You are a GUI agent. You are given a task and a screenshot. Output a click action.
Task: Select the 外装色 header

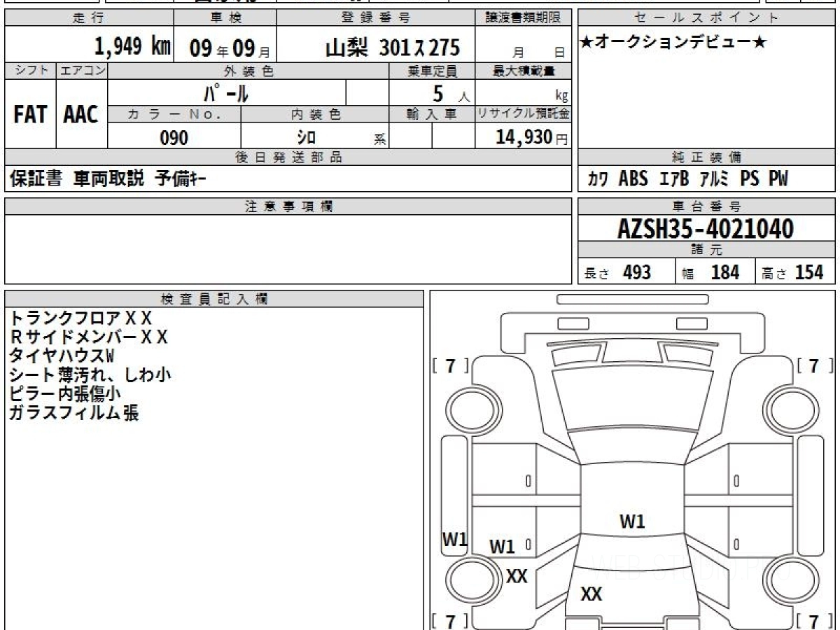click(x=248, y=71)
